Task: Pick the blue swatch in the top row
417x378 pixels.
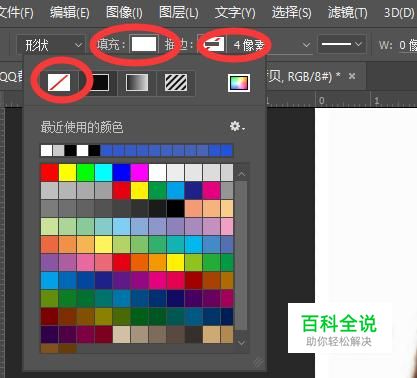Action: point(121,173)
